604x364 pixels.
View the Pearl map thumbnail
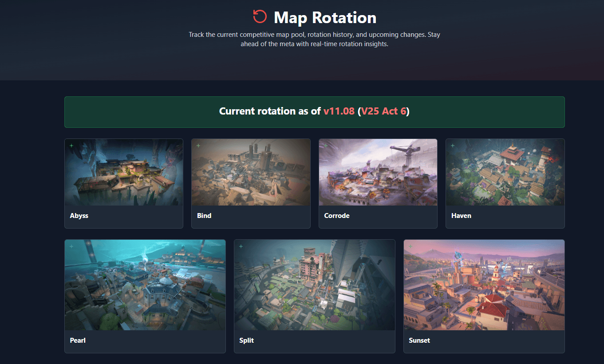click(145, 285)
